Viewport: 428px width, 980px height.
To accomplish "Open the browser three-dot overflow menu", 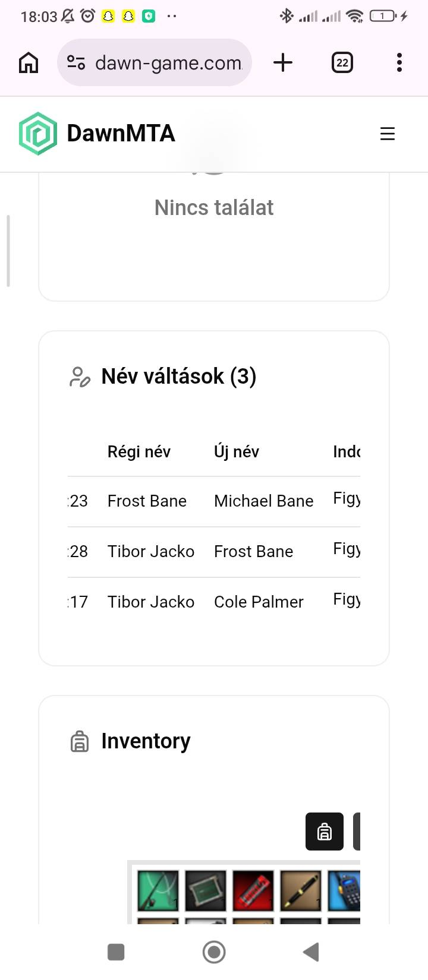I will click(x=399, y=62).
